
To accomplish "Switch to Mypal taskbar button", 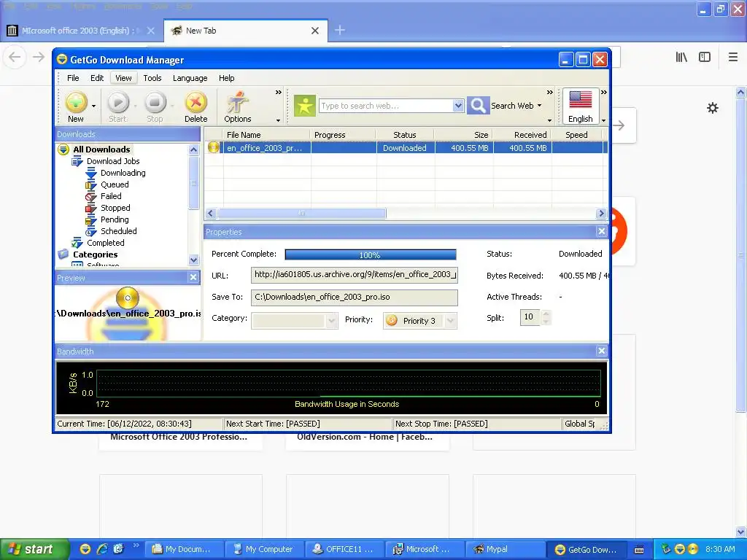I will click(505, 549).
